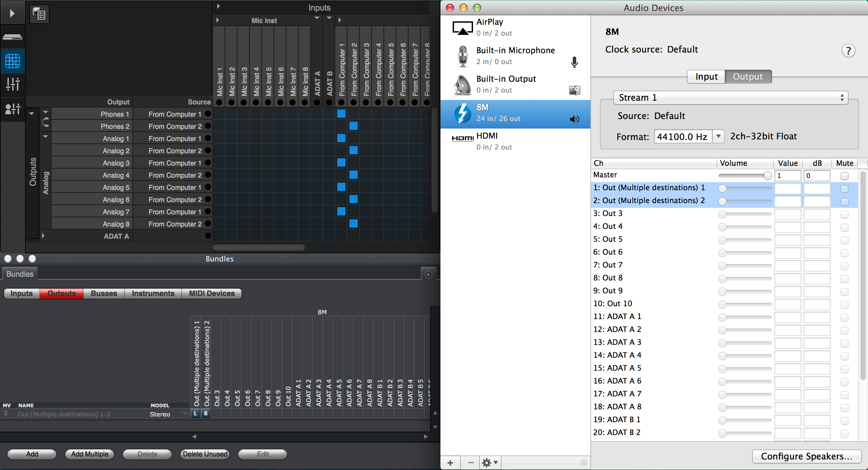Click the Add Multiple button
Viewport: 868px width, 470px height.
[90, 454]
